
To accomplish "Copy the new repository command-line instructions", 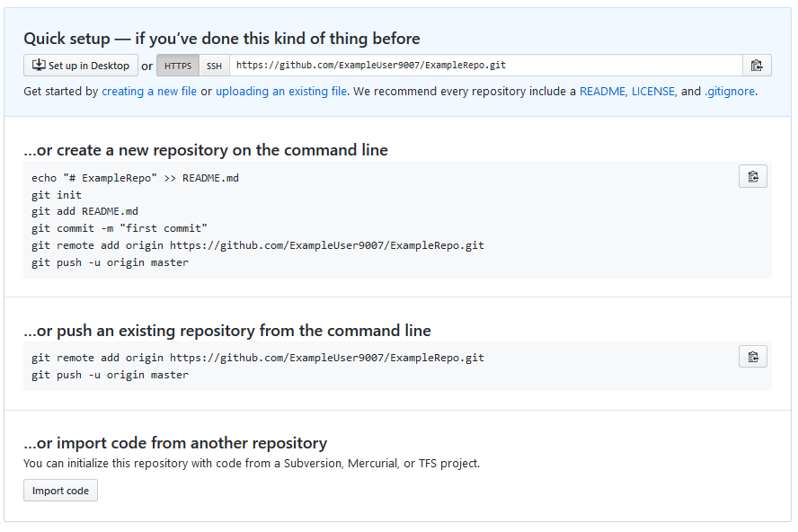I will pyautogui.click(x=752, y=176).
